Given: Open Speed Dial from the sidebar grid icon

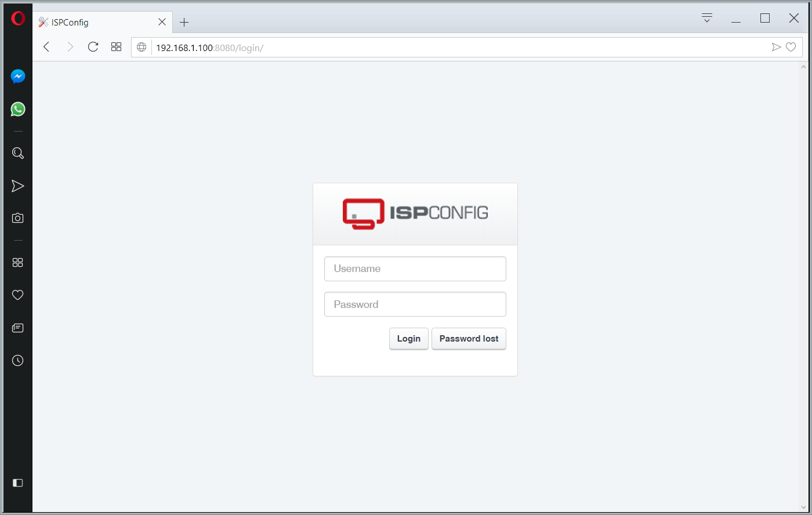Looking at the screenshot, I should point(18,262).
